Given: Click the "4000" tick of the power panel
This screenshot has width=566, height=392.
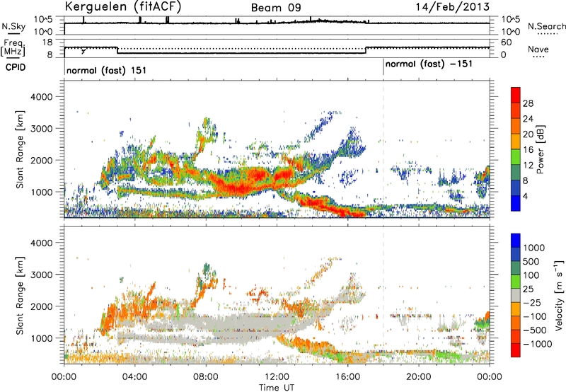Looking at the screenshot, I should tap(41, 97).
